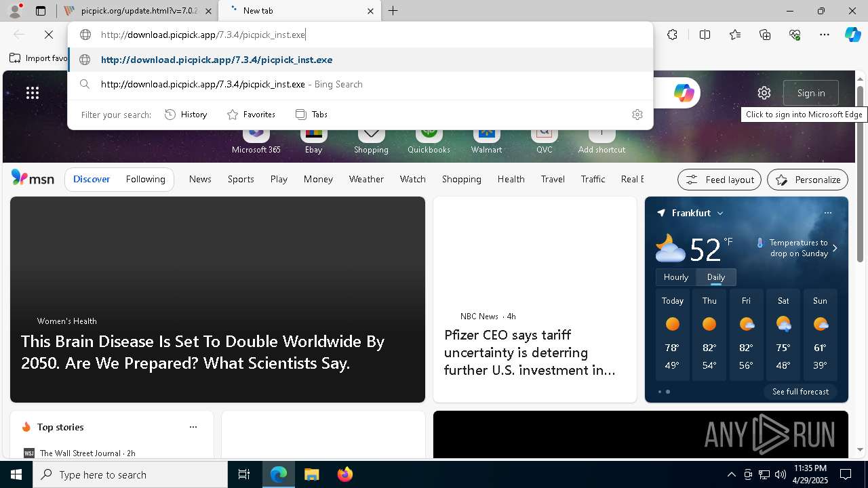This screenshot has height=488, width=868.
Task: Select Fri forecast column
Action: (x=746, y=335)
